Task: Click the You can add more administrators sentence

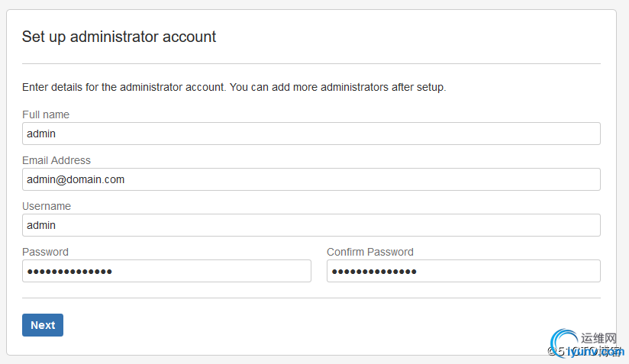Action: click(x=337, y=87)
